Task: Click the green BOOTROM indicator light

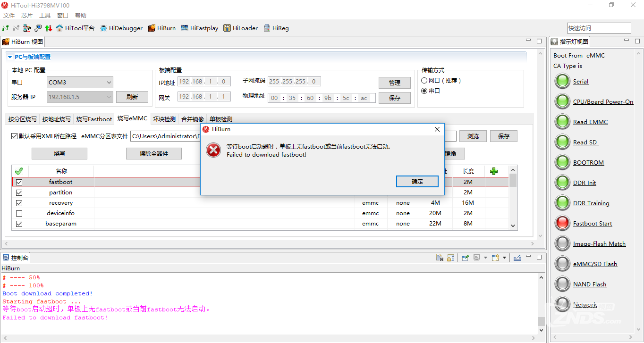Action: (562, 162)
